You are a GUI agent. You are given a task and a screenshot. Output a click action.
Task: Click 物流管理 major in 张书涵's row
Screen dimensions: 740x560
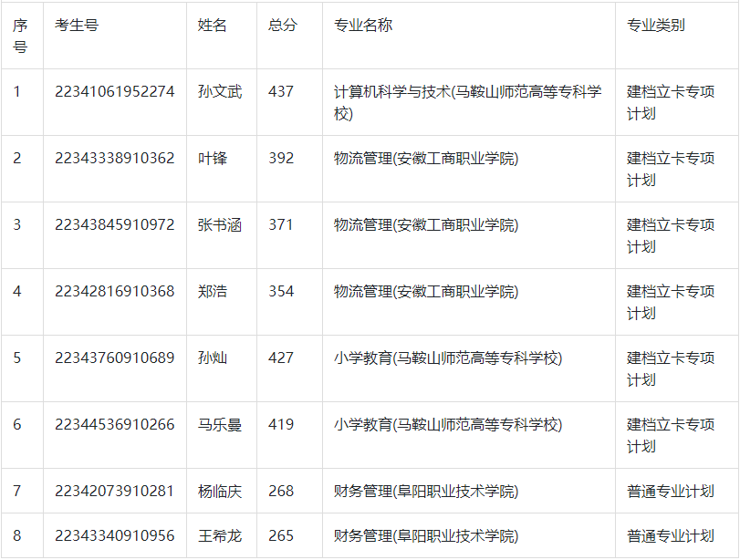[x=426, y=224]
